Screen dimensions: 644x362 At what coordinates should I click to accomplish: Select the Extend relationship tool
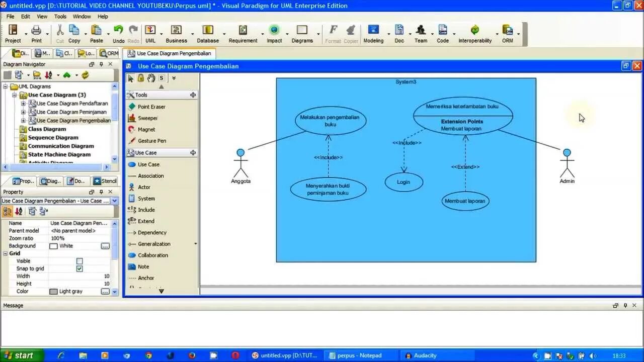click(x=145, y=221)
